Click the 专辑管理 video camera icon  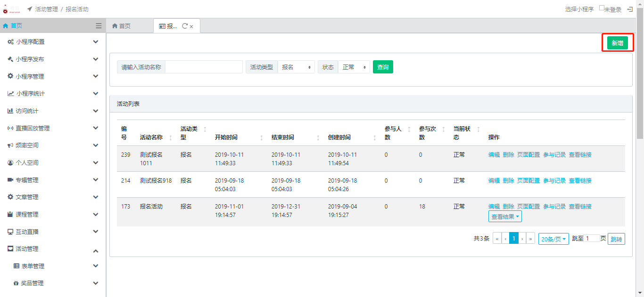click(10, 180)
